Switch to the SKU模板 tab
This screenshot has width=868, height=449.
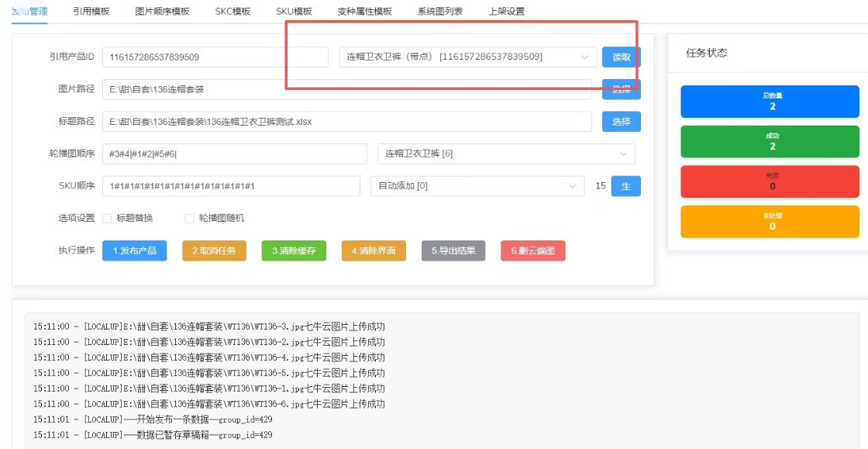294,12
